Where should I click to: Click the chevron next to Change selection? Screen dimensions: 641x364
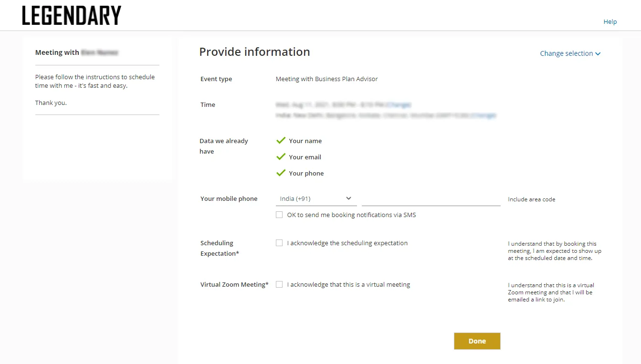598,54
